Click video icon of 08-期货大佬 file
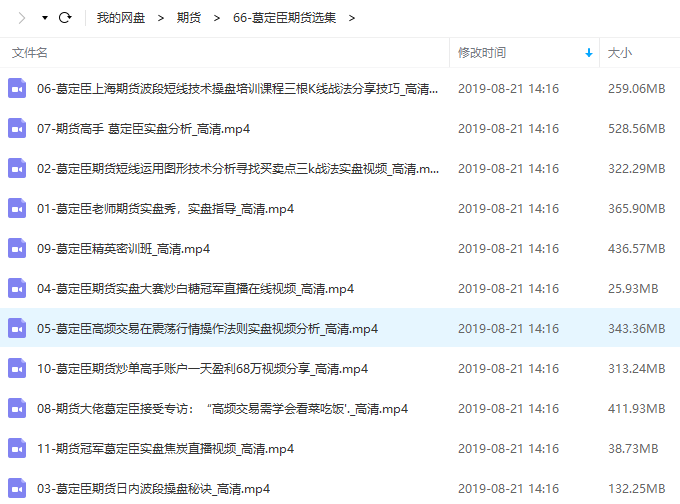680x504 pixels. click(17, 408)
